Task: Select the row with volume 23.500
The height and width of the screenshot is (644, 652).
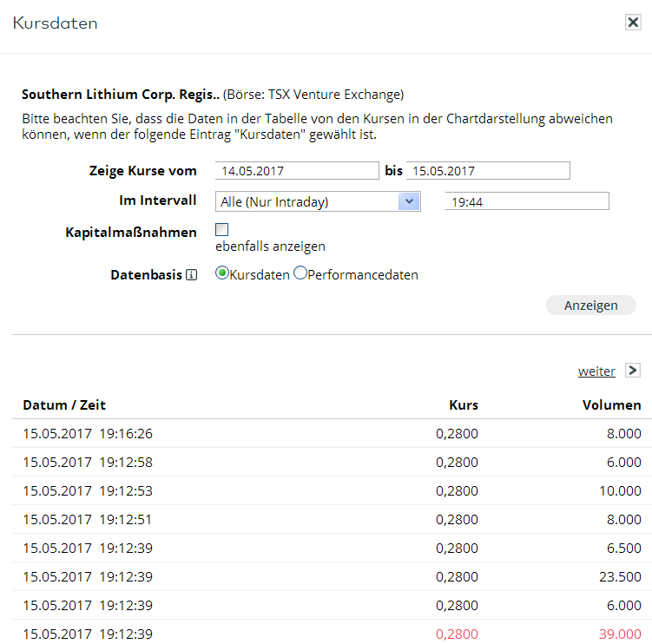Action: (330, 576)
